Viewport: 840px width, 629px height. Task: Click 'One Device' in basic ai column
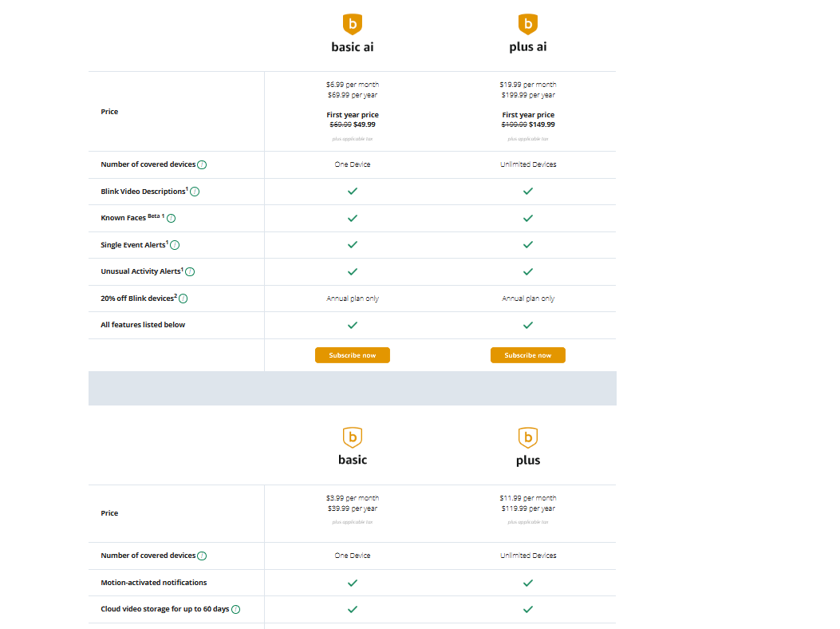tap(353, 164)
